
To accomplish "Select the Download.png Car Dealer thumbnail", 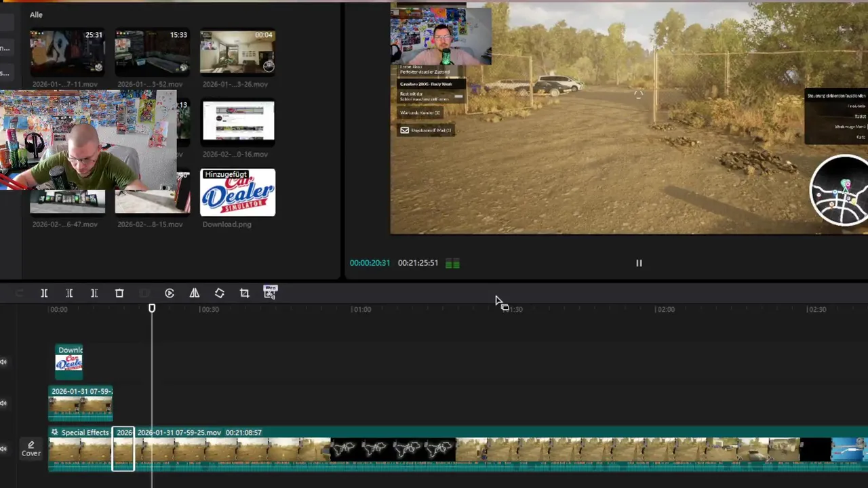I will [x=237, y=192].
